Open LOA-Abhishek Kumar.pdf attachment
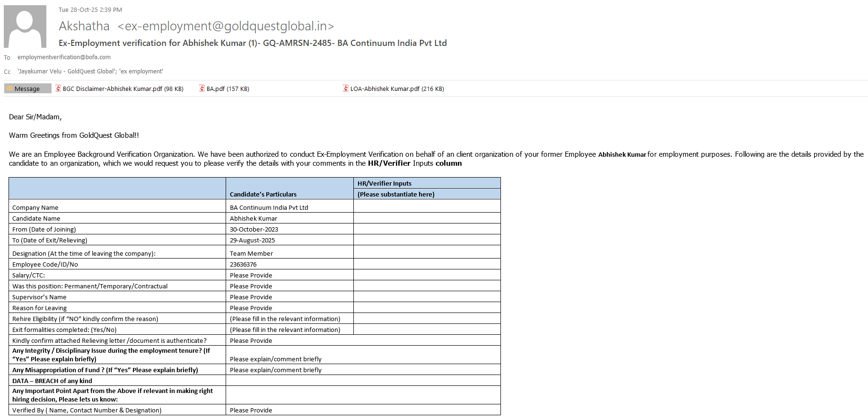 tap(394, 89)
